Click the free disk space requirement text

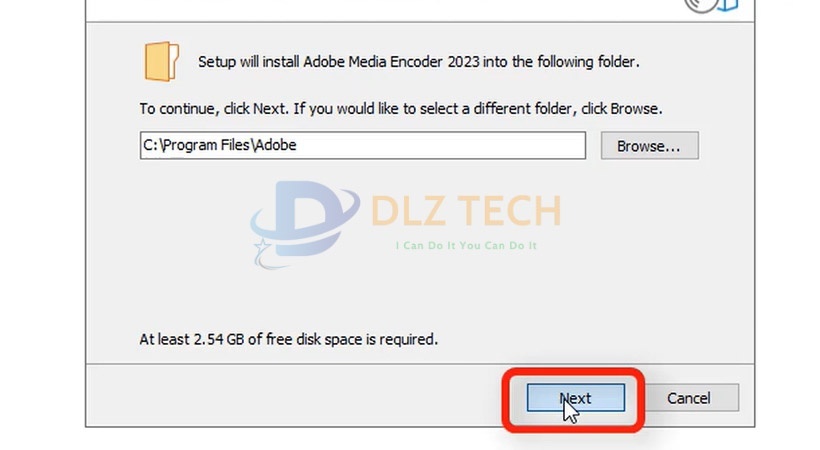[288, 339]
